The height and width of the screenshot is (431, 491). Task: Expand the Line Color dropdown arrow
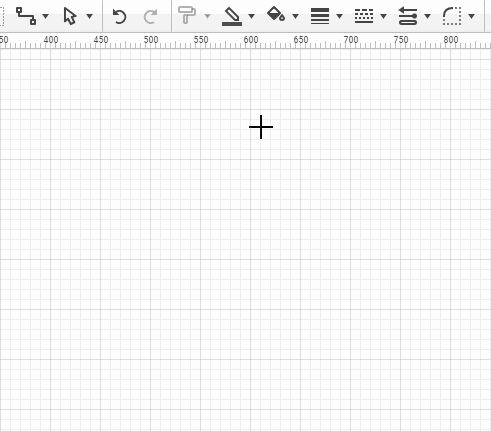(251, 16)
